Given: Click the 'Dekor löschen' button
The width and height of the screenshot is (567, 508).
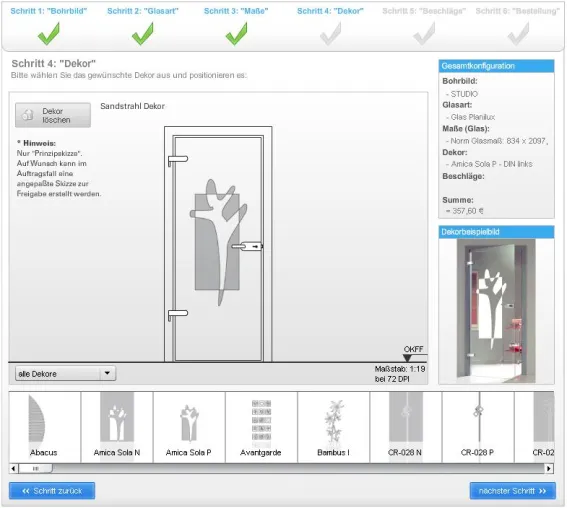Looking at the screenshot, I should (x=53, y=115).
